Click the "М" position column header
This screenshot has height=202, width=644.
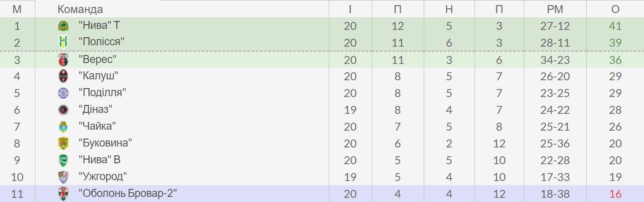tap(17, 9)
